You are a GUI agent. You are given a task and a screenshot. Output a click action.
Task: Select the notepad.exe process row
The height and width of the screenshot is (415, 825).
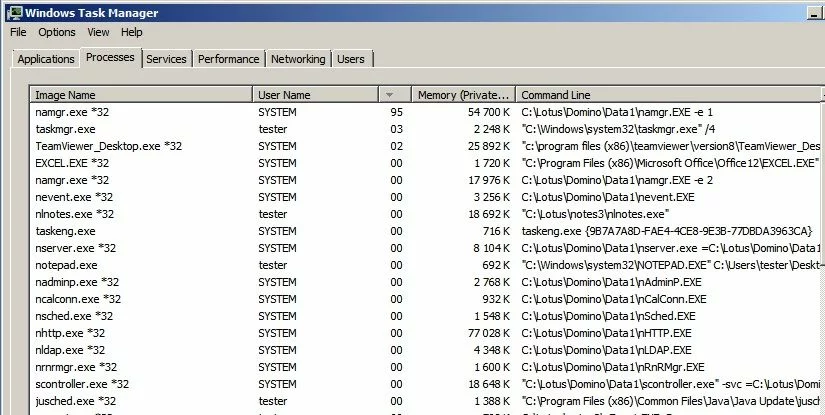tap(66, 265)
